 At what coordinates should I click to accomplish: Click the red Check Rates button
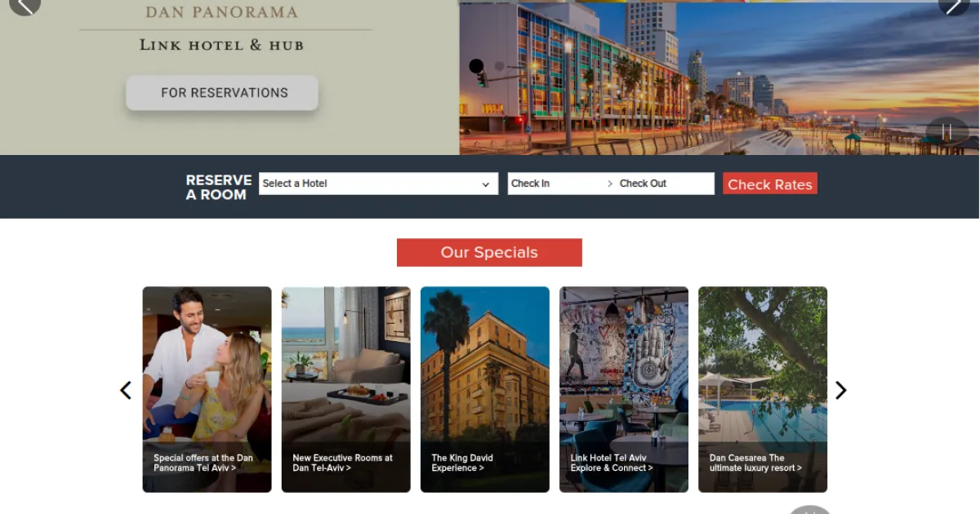770,184
